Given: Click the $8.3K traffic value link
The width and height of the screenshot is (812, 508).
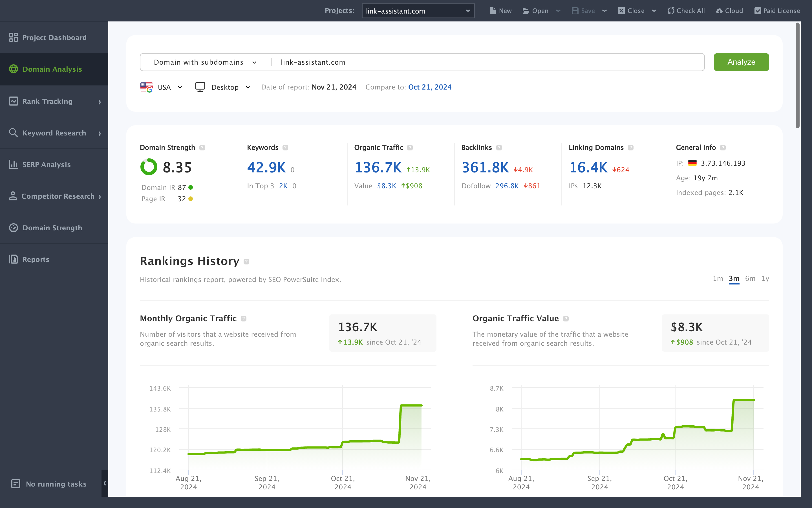Looking at the screenshot, I should click(387, 186).
